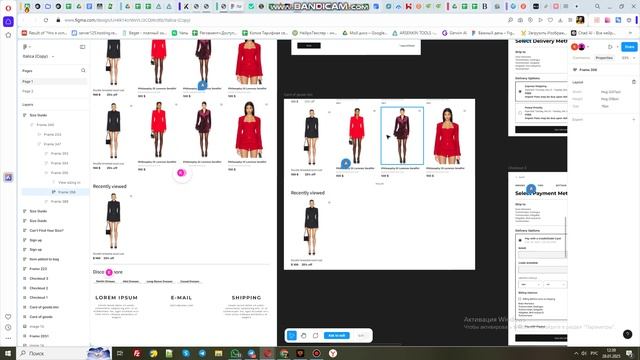This screenshot has width=640, height=360.
Task: Click the E-MAIL footer heading
Action: pyautogui.click(x=181, y=298)
